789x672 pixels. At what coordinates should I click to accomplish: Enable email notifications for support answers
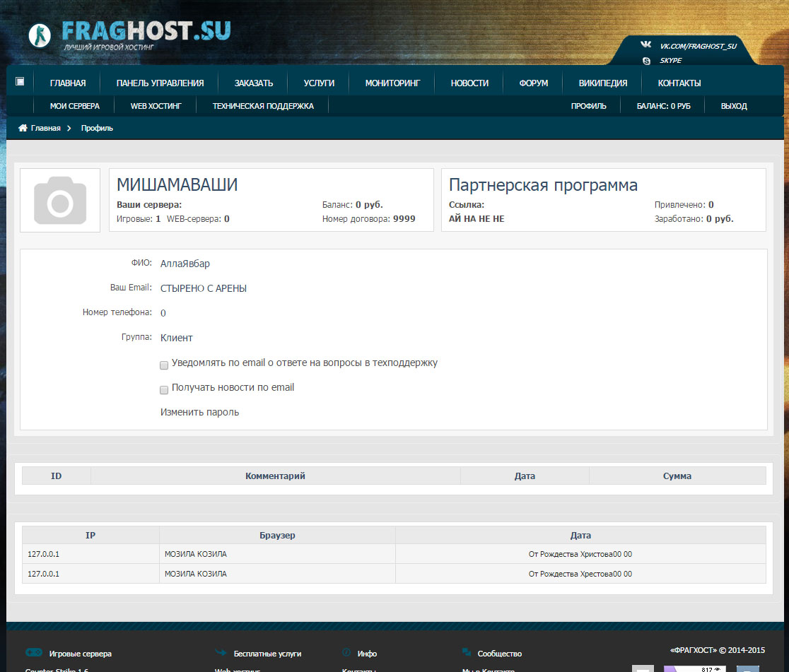164,365
